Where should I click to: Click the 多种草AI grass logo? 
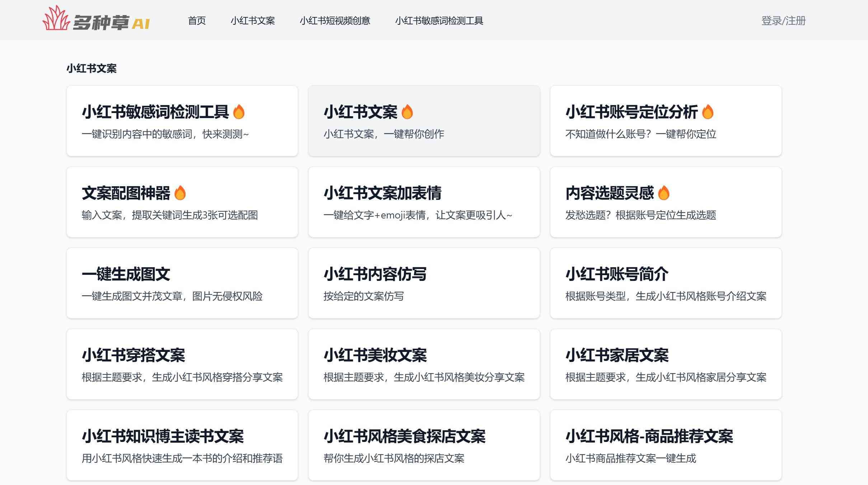coord(56,19)
